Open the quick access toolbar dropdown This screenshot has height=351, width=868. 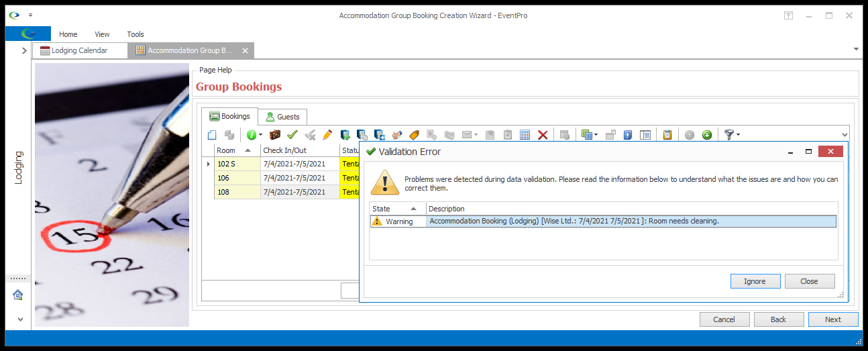30,15
